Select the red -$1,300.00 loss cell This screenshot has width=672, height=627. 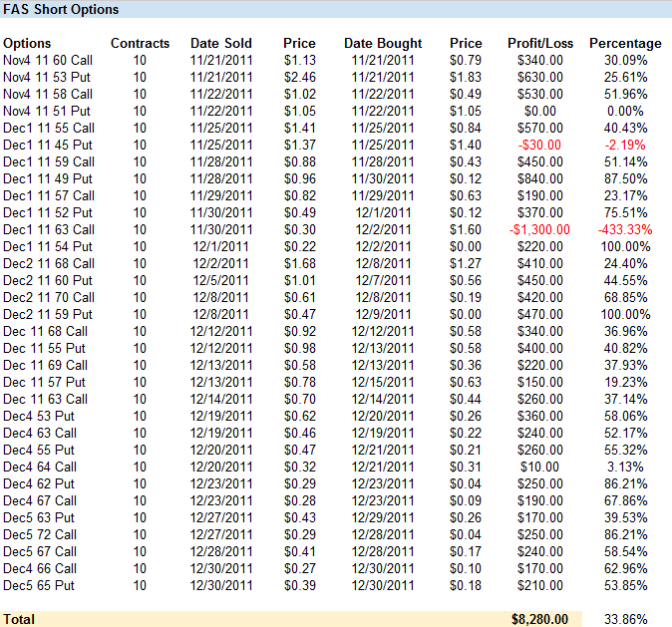[x=539, y=229]
